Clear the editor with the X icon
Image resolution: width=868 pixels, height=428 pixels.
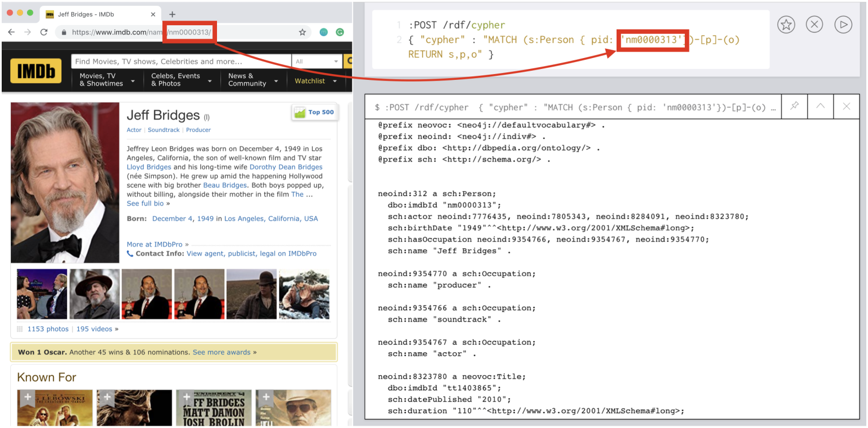pyautogui.click(x=815, y=24)
